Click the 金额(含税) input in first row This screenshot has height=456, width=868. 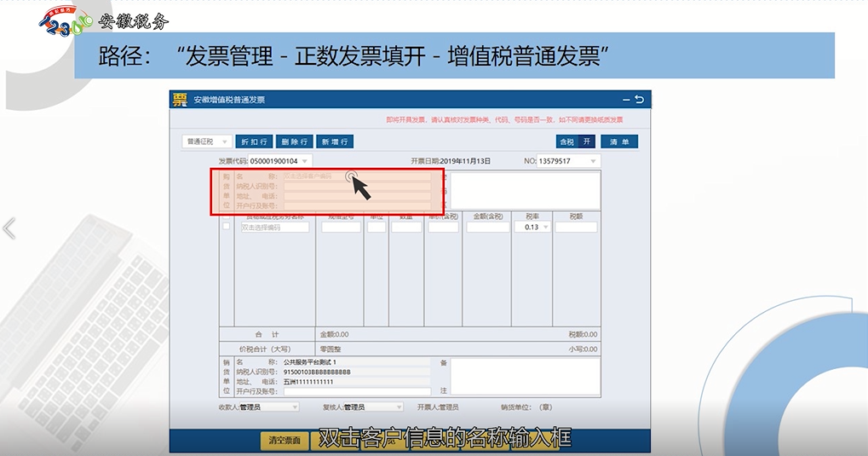point(488,228)
